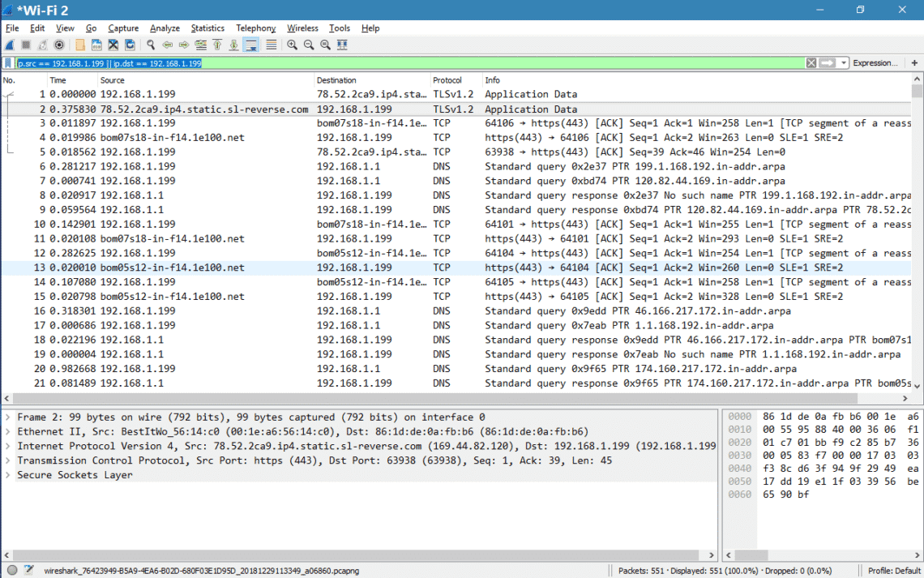Reload the capture file
The width and height of the screenshot is (924, 578).
point(130,45)
